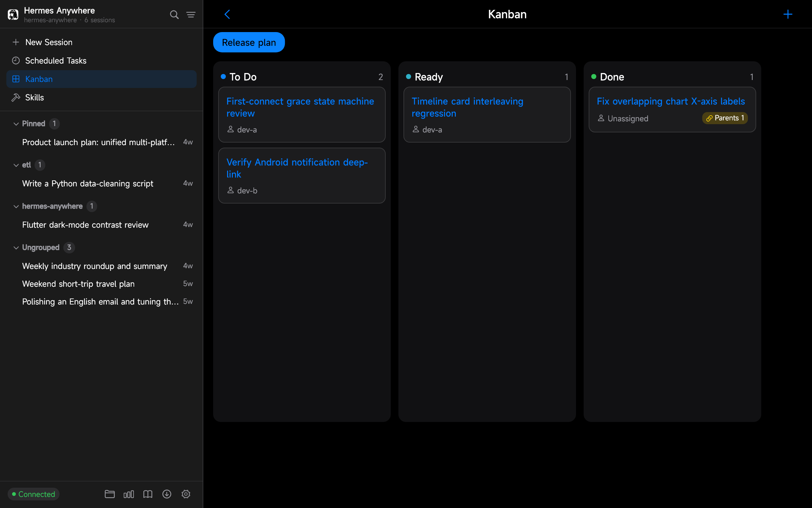This screenshot has height=508, width=812.
Task: Collapse the hermes-anywhere group
Action: pyautogui.click(x=16, y=206)
